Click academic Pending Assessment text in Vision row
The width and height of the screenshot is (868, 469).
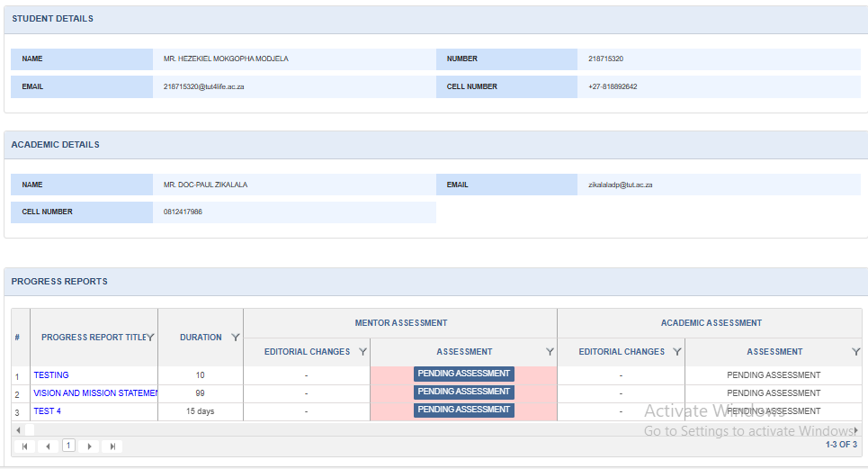coord(774,393)
